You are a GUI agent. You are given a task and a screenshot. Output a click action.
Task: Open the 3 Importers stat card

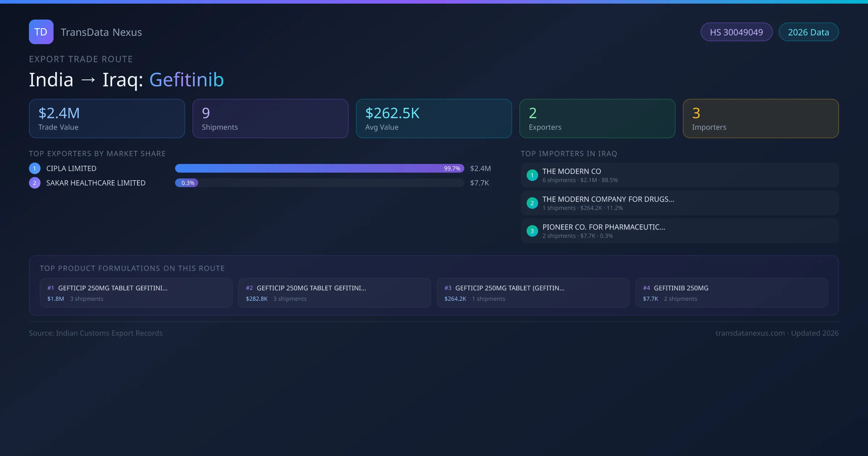(x=761, y=119)
